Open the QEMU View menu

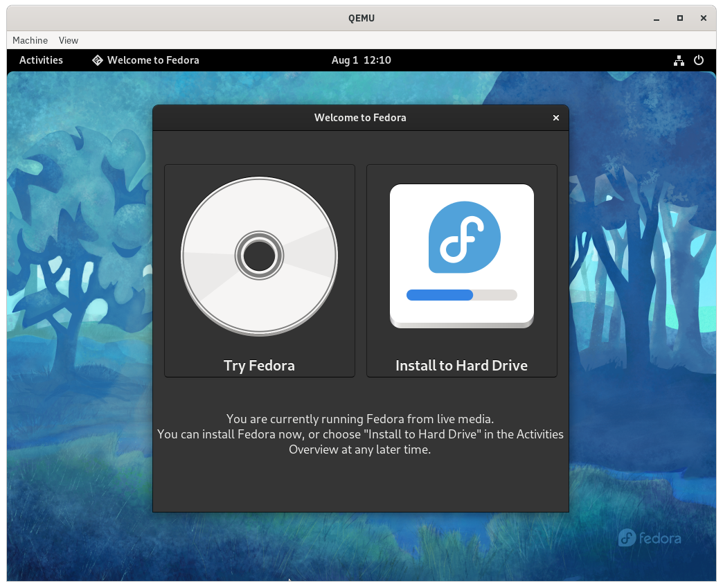(x=69, y=41)
